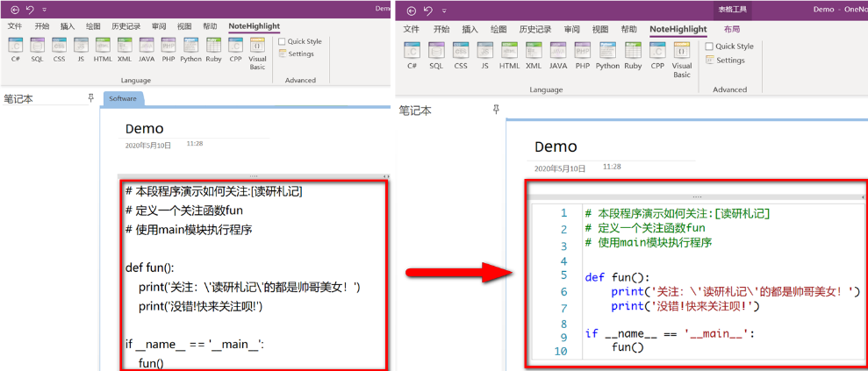
Task: Open Settings in right window's Advanced group
Action: pos(729,61)
